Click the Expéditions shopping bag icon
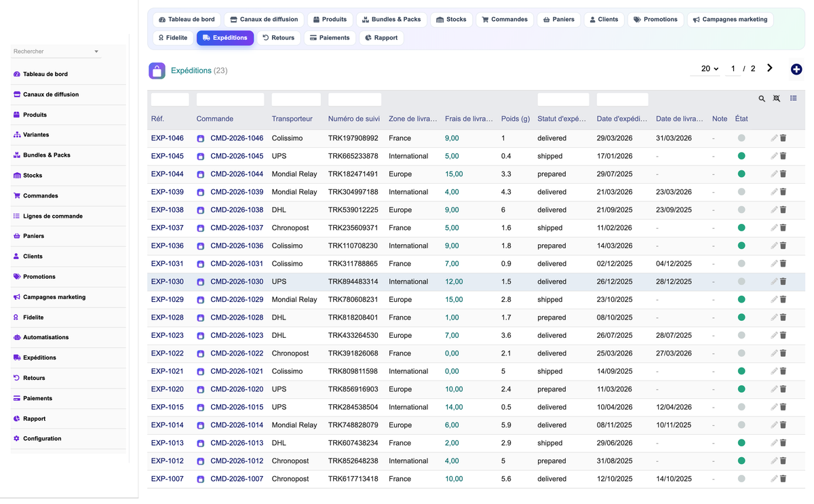814x504 pixels. click(x=157, y=71)
